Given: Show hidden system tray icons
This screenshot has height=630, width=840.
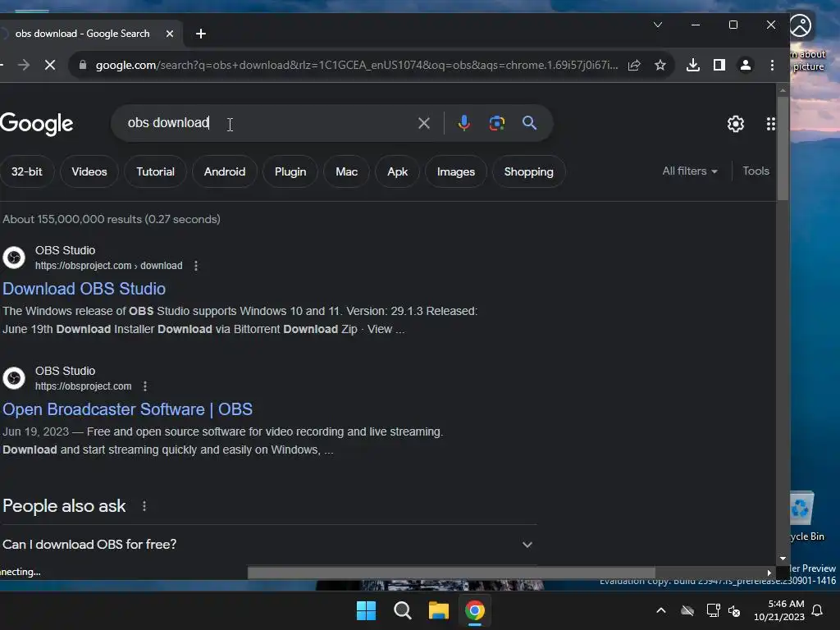Looking at the screenshot, I should (661, 610).
